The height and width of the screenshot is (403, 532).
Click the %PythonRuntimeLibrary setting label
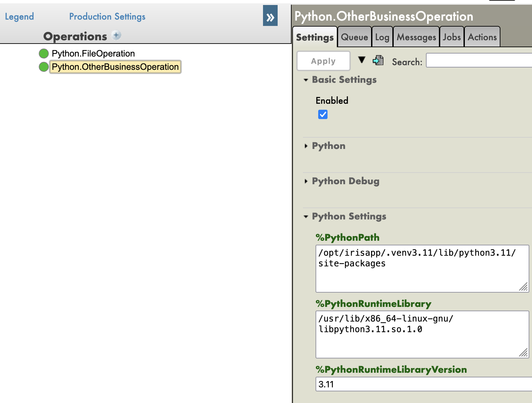[x=373, y=304]
